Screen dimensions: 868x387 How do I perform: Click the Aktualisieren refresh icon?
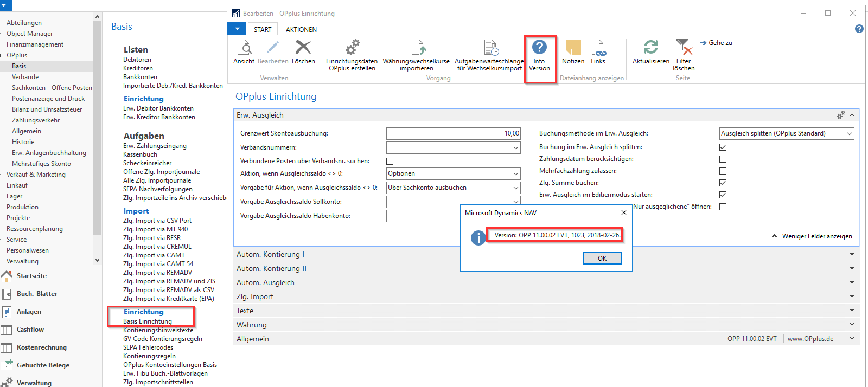(x=650, y=48)
